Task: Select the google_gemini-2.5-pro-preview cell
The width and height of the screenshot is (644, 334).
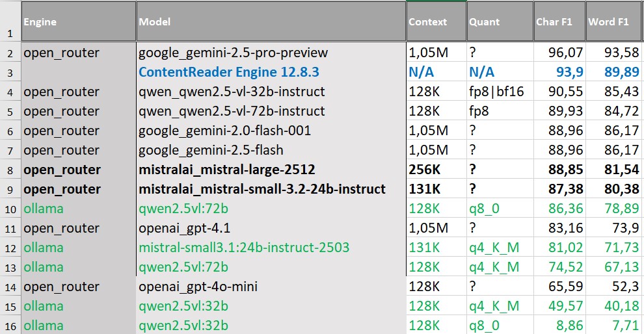Action: 271,53
